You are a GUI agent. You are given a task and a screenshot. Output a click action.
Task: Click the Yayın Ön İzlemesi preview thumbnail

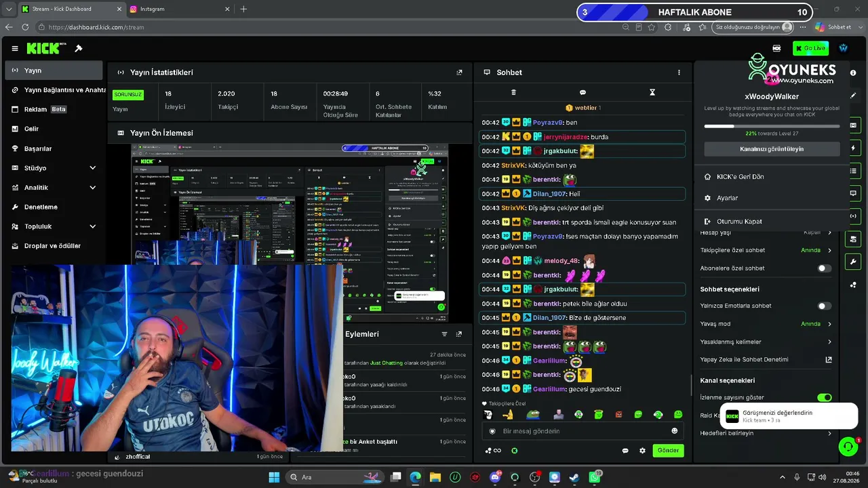click(290, 232)
